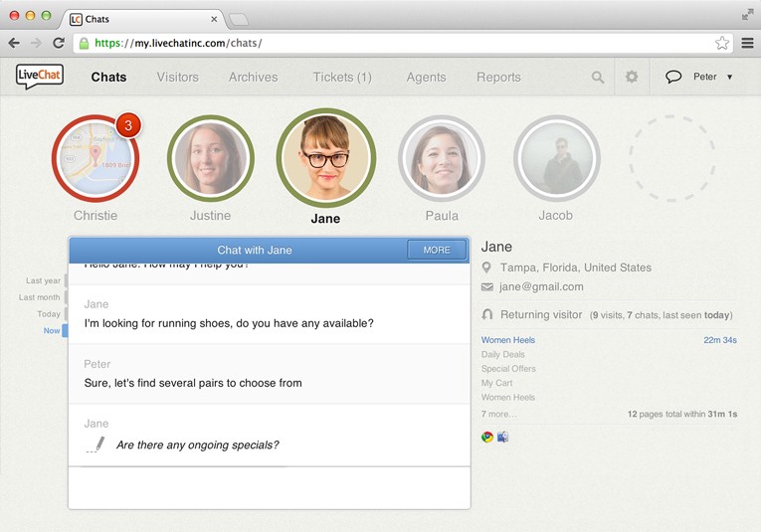Click jane@gmail.com email address
Image resolution: width=761 pixels, height=532 pixels.
click(x=541, y=286)
